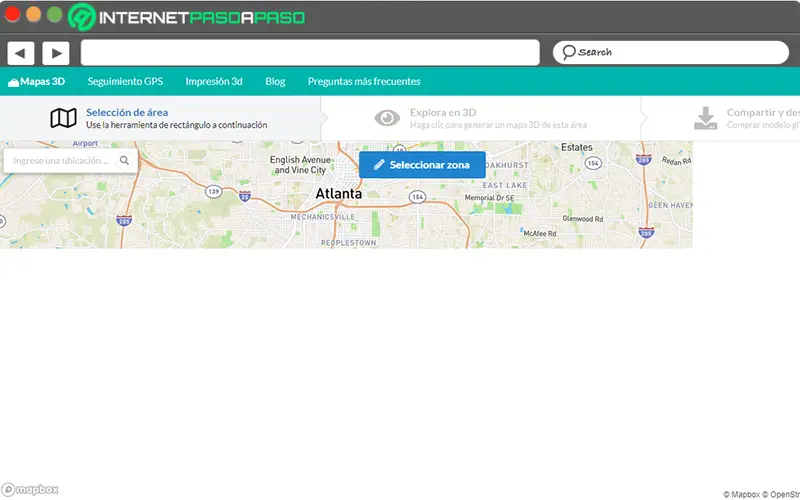Click Memorial Dr SE road label
Viewport: 800px width, 500px height.
[x=489, y=198]
